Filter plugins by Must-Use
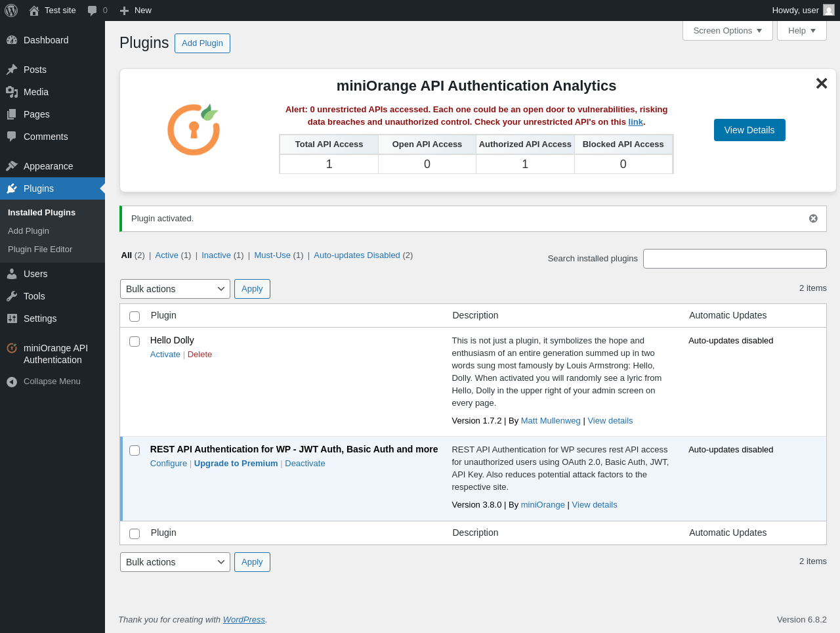 pos(272,255)
